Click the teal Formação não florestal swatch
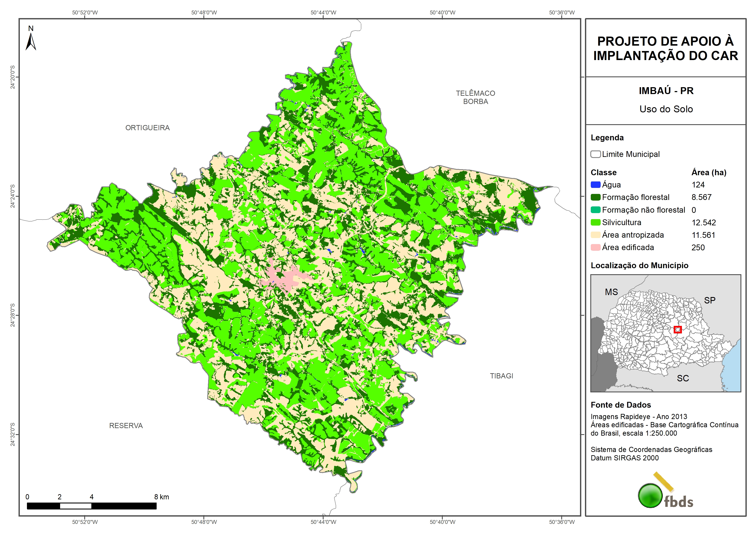The image size is (756, 534). pos(595,210)
